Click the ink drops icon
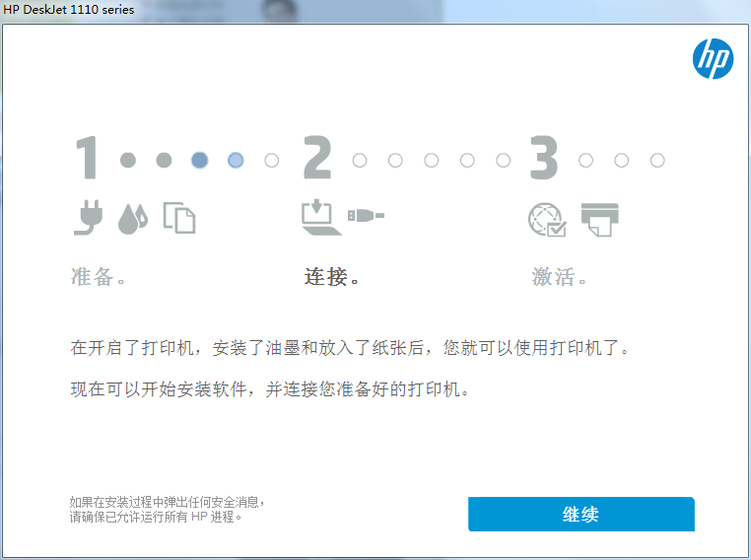The height and width of the screenshot is (560, 751). pyautogui.click(x=132, y=219)
